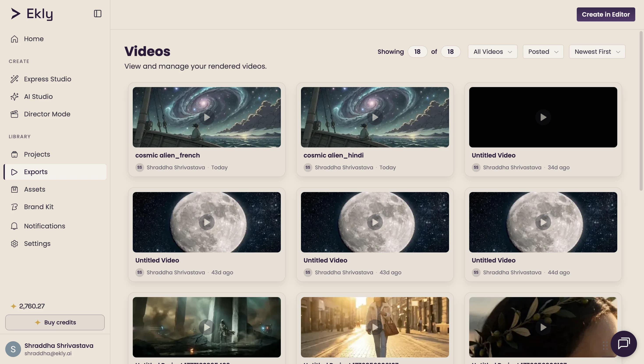Image resolution: width=644 pixels, height=364 pixels.
Task: Click the gold credits star icon
Action: 14,306
